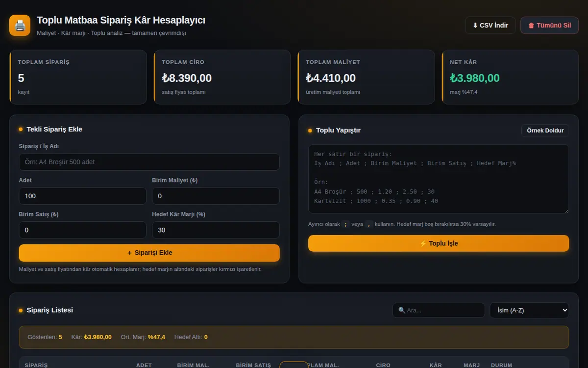Click inside the bulk paste textarea
The height and width of the screenshot is (368, 588).
(x=439, y=179)
